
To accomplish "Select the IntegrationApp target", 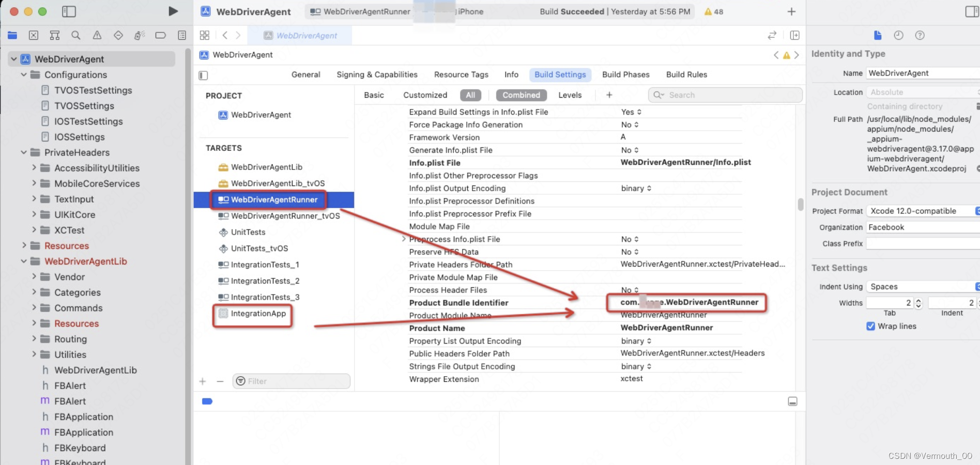I will 258,314.
